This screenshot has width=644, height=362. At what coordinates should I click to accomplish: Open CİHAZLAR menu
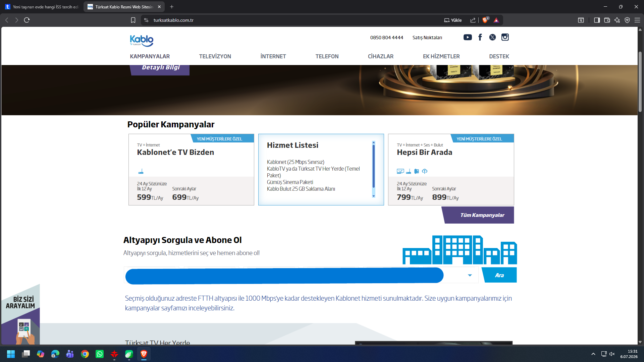[x=381, y=56]
